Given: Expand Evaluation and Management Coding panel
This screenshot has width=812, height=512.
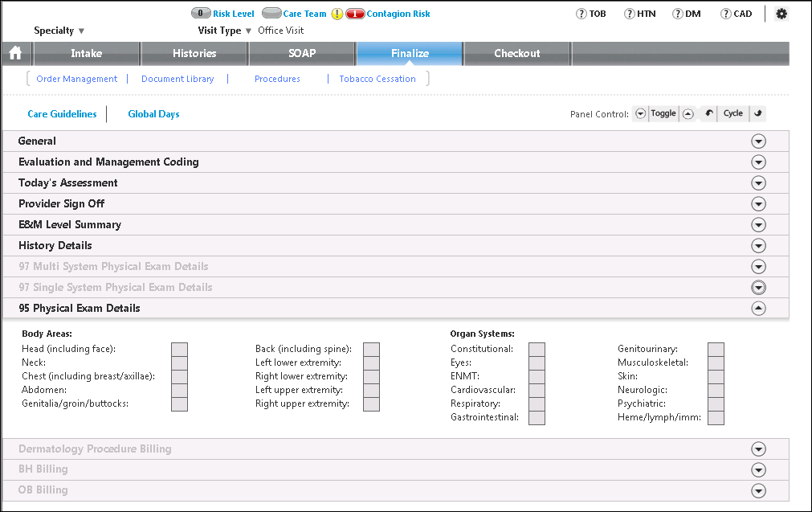Looking at the screenshot, I should (x=759, y=162).
